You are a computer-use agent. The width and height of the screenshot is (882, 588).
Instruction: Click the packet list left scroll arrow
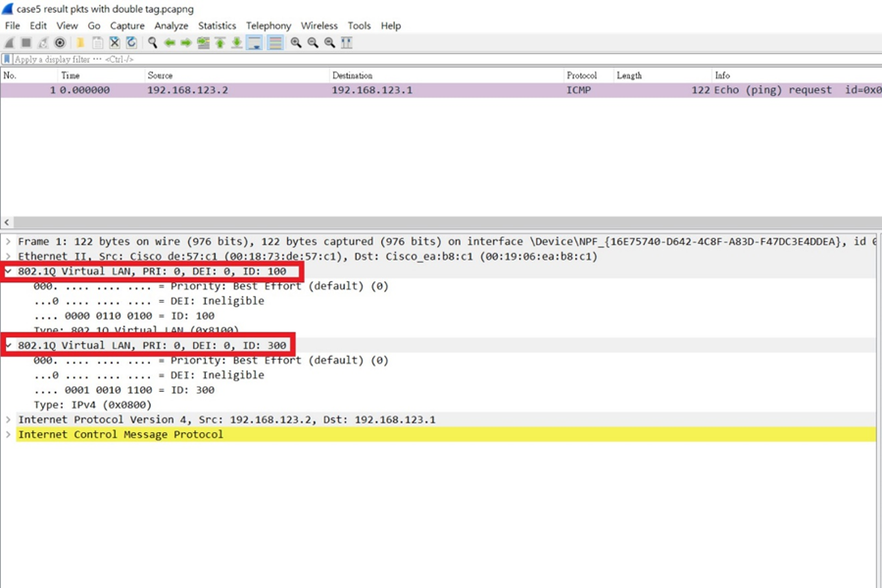[x=7, y=222]
